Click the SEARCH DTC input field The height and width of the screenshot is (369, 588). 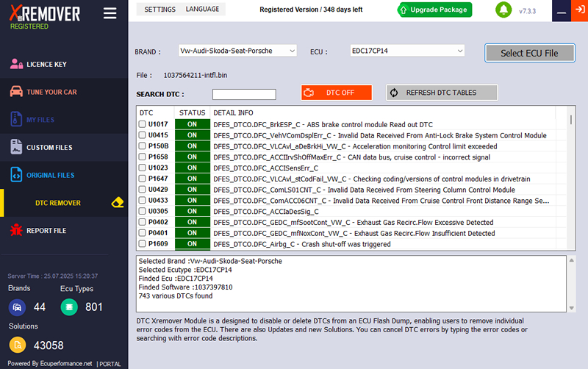pos(244,94)
